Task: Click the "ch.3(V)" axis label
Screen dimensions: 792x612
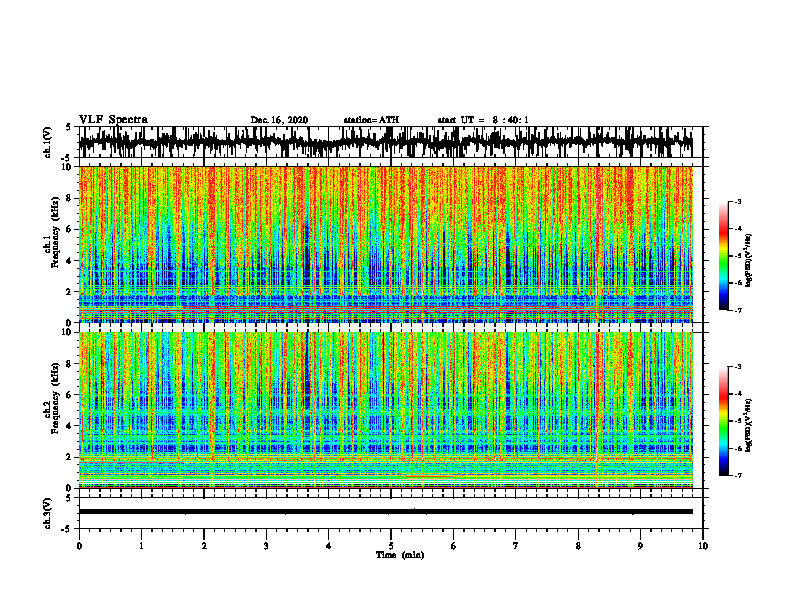Action: pyautogui.click(x=48, y=514)
